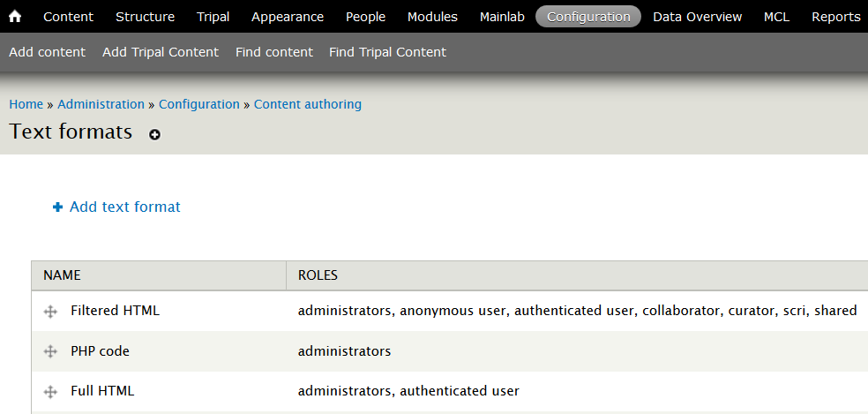Open the Configuration tab
This screenshot has height=414, width=868.
pos(588,17)
